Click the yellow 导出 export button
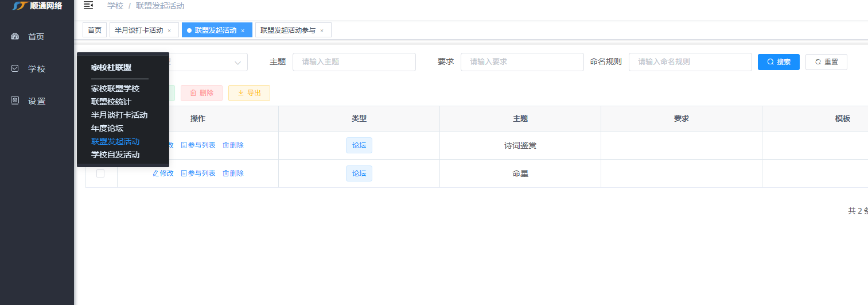 pyautogui.click(x=249, y=93)
